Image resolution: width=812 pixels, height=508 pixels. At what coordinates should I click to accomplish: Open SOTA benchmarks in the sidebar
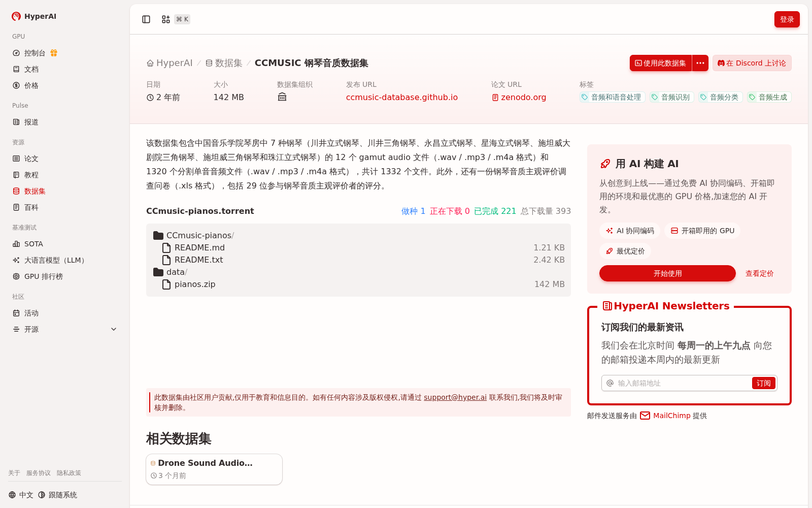[33, 244]
